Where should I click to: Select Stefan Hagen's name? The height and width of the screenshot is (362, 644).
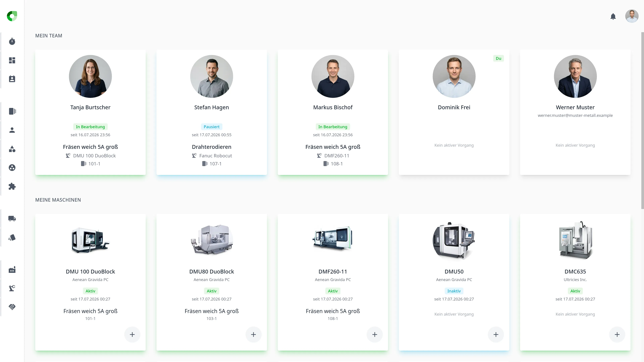pos(211,107)
